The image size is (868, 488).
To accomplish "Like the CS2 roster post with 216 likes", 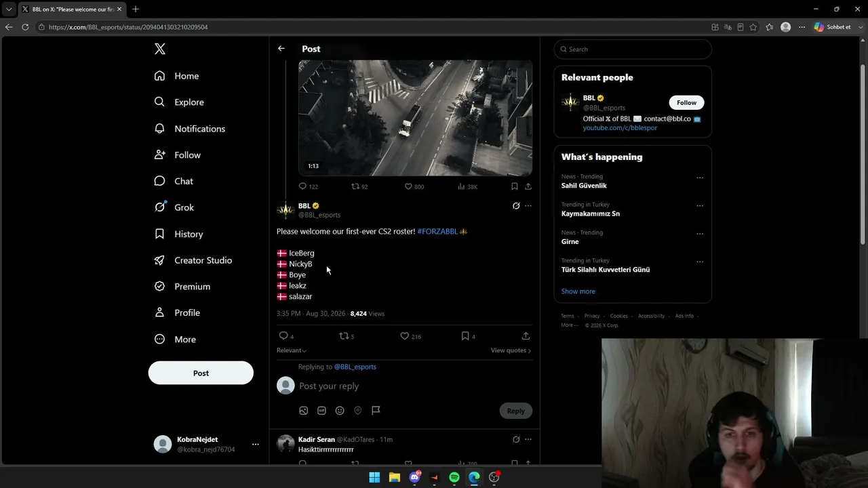I will pos(410,336).
